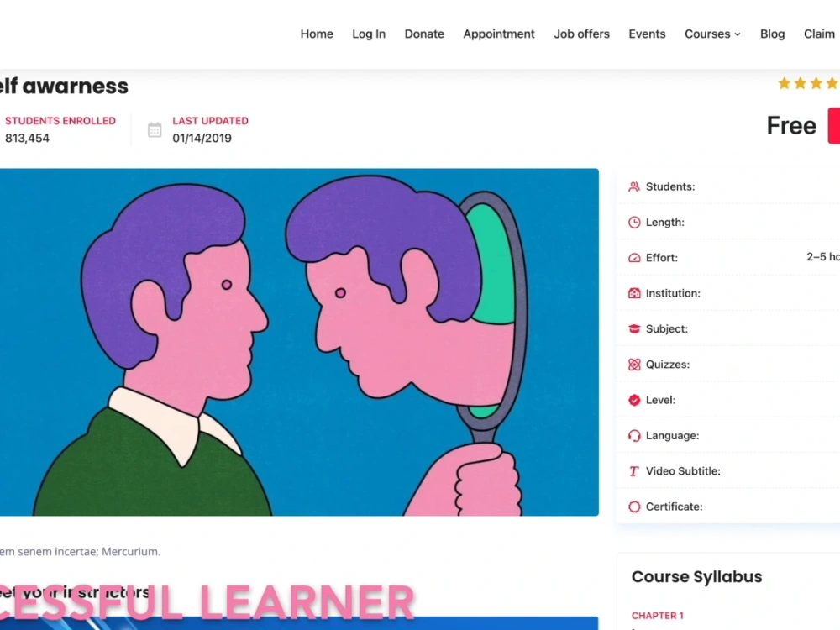Click the 'Course Syllabus' heading
This screenshot has width=840, height=630.
(696, 577)
